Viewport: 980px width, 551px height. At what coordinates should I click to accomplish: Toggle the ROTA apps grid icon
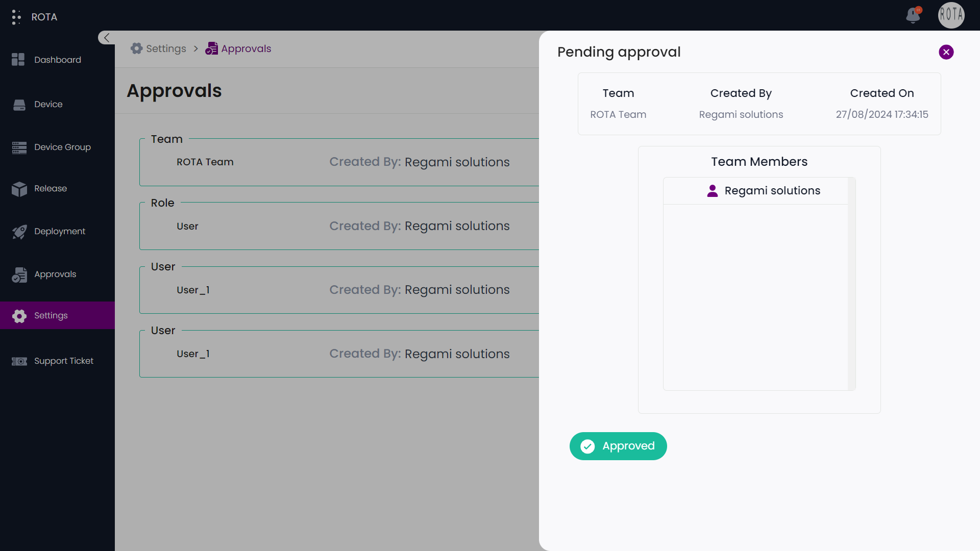(16, 17)
